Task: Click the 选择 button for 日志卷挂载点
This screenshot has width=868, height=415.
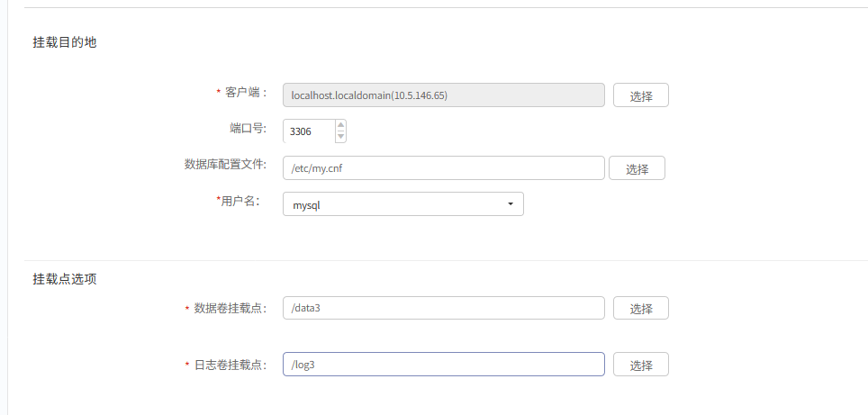Action: point(640,364)
